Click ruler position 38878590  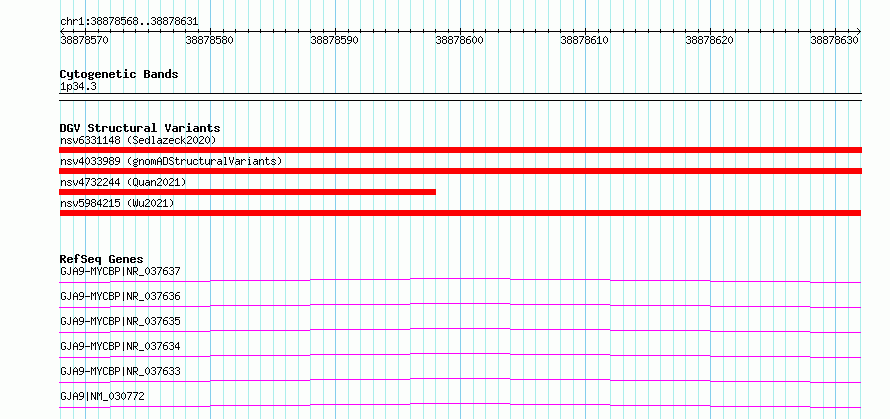point(334,40)
